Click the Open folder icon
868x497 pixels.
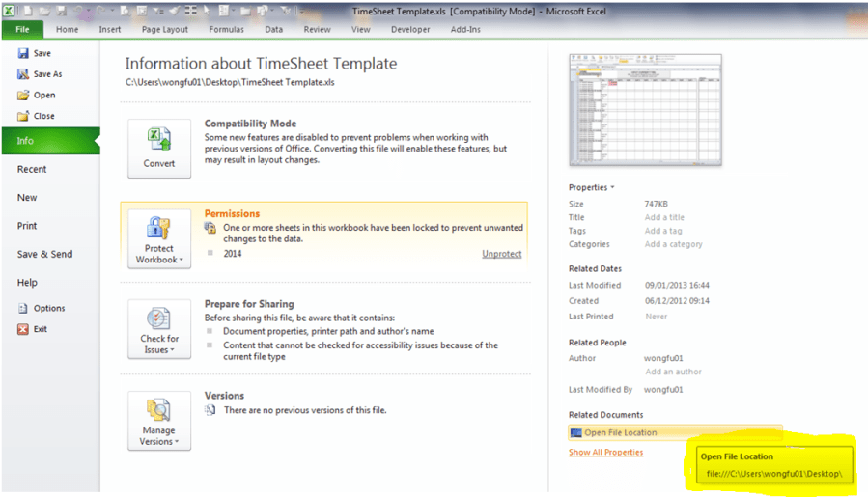[23, 96]
